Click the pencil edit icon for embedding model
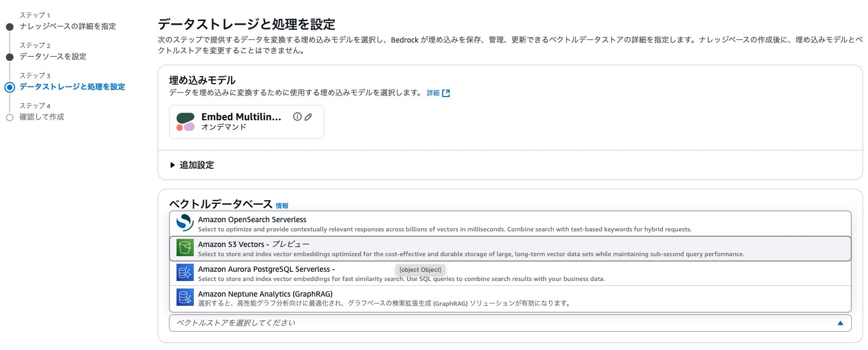Screen dimensions: 868x350 click(308, 116)
